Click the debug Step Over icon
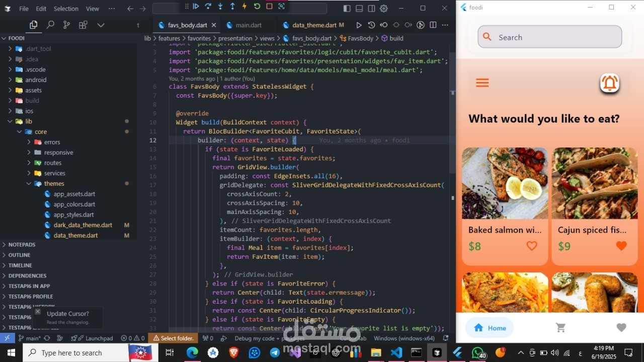 (x=208, y=6)
